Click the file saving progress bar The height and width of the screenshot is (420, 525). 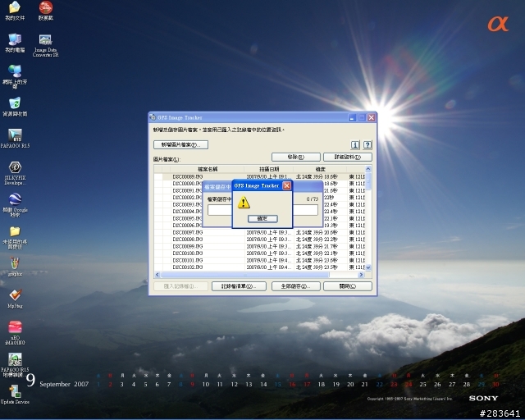262,210
